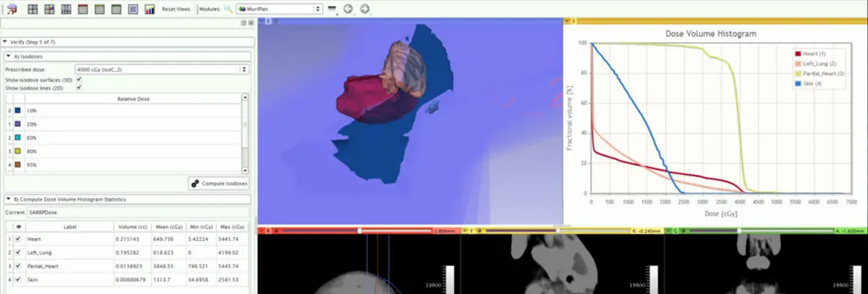Switch to yellow-topped slice layout icon
The height and width of the screenshot is (294, 868).
point(99,9)
